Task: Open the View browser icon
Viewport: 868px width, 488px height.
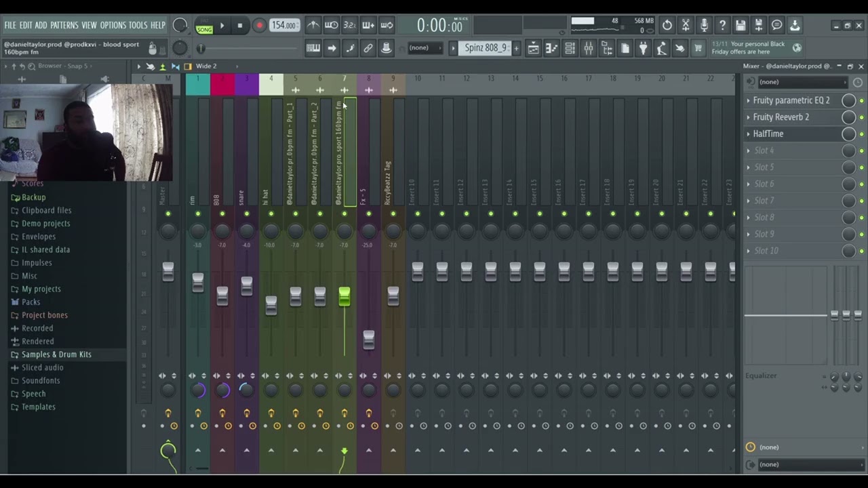Action: coord(607,48)
